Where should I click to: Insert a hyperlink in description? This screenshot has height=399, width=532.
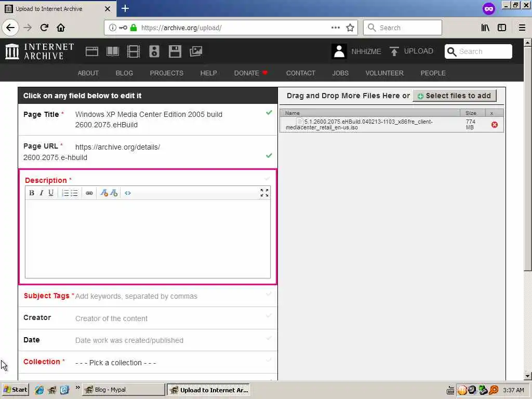[89, 193]
